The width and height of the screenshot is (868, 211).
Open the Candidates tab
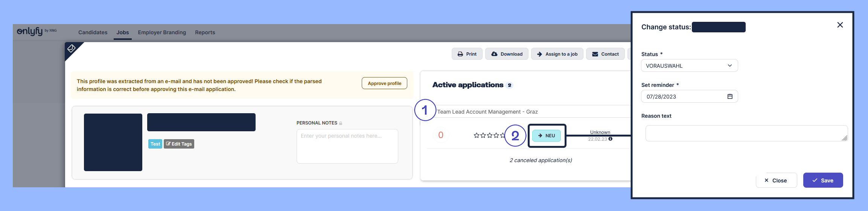click(93, 32)
